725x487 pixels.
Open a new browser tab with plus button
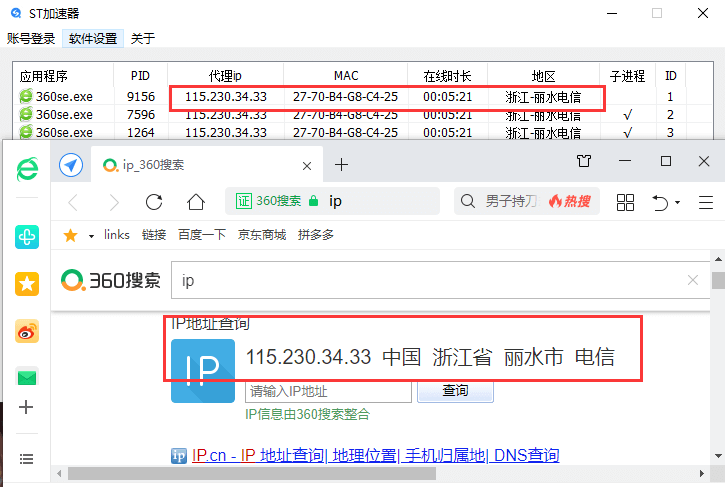tap(341, 165)
